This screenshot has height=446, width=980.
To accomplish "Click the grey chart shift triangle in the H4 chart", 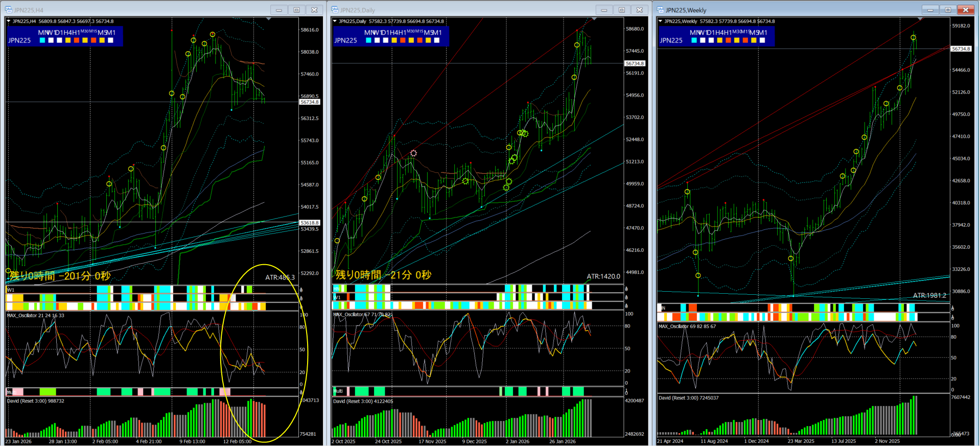I will 269,19.
